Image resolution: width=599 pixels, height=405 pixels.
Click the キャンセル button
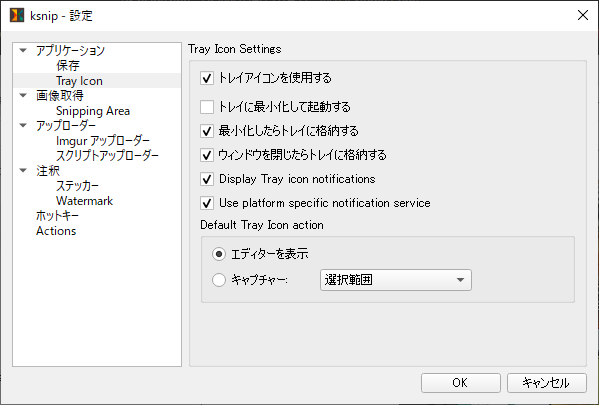(547, 383)
